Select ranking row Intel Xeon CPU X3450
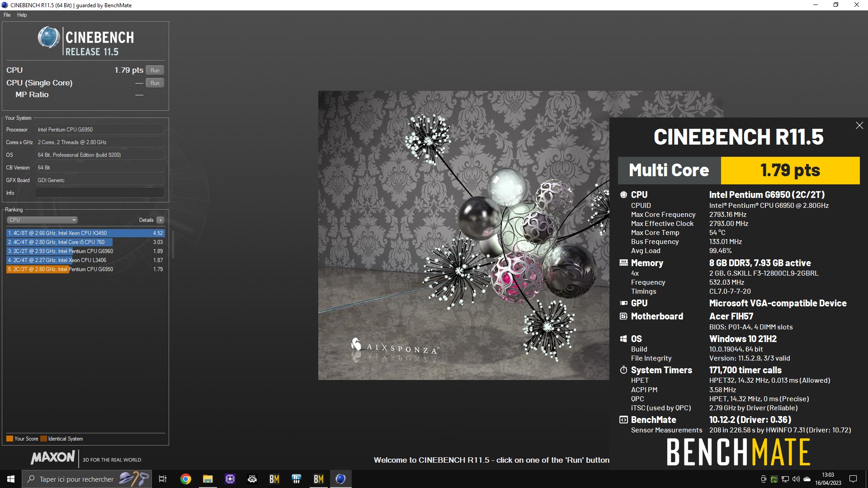 pyautogui.click(x=85, y=233)
